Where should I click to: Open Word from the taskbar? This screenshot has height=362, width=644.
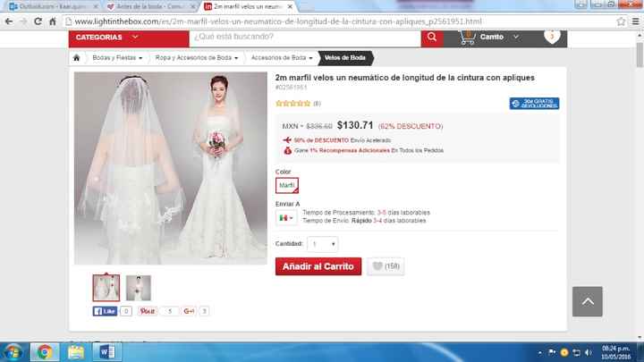pos(107,352)
